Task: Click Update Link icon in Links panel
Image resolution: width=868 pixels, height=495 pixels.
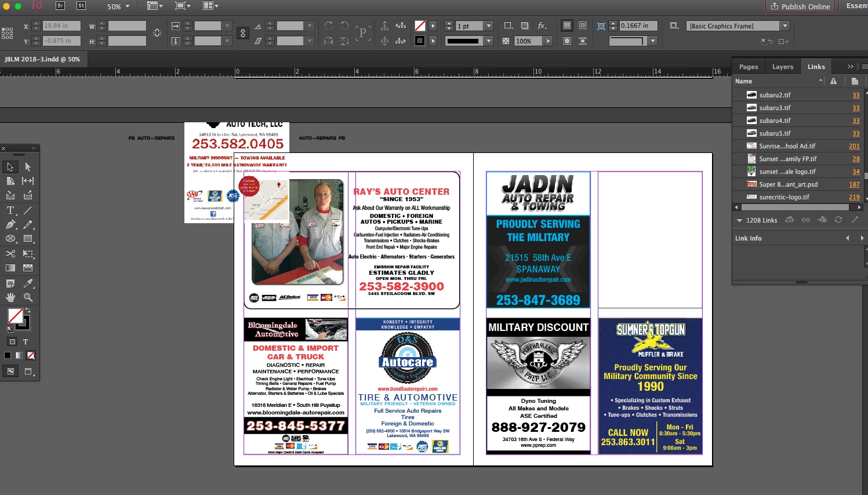Action: [x=838, y=220]
